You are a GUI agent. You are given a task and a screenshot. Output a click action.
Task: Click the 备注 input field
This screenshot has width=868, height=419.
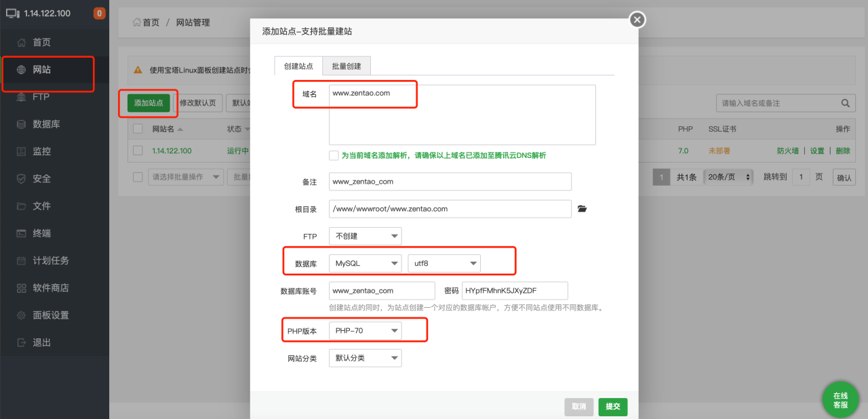point(450,182)
